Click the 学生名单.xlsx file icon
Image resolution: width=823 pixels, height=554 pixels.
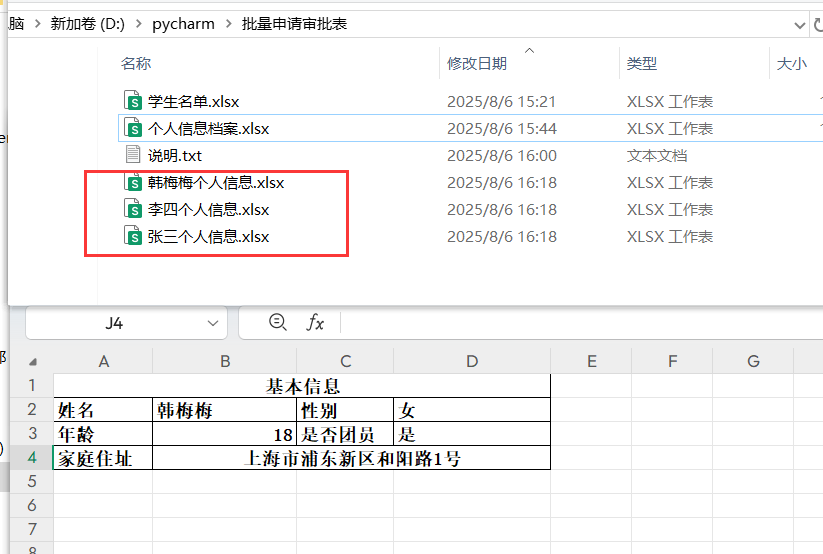coord(133,100)
